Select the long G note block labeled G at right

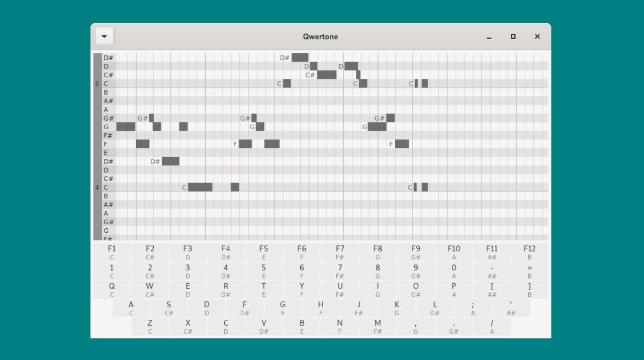[377, 127]
